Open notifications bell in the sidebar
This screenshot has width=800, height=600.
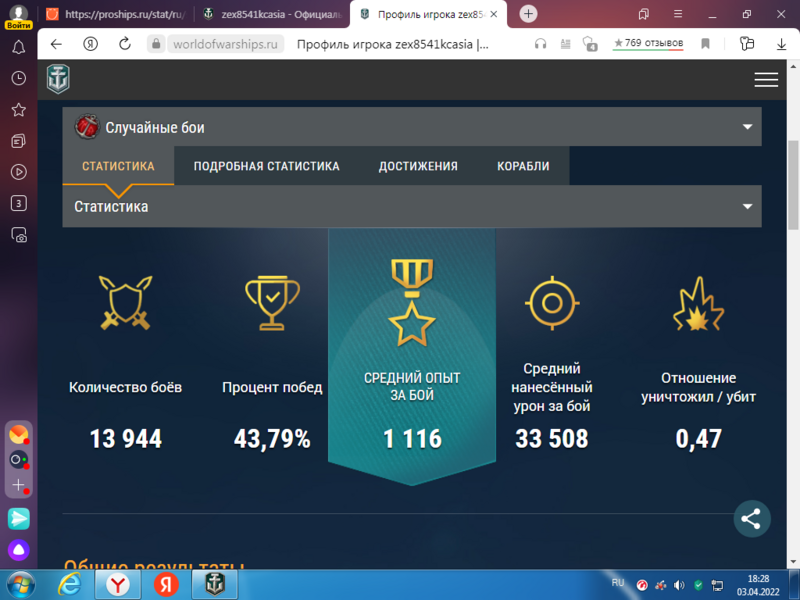pyautogui.click(x=19, y=47)
